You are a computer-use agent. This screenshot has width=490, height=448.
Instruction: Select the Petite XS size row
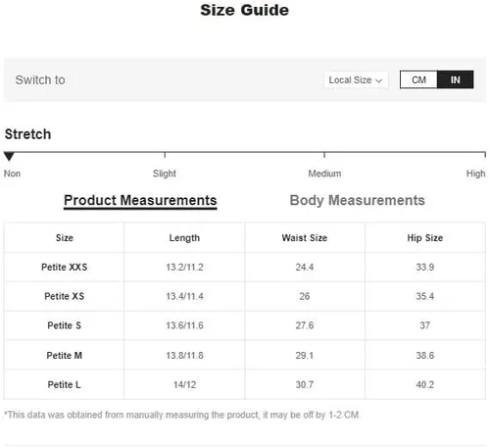click(244, 296)
